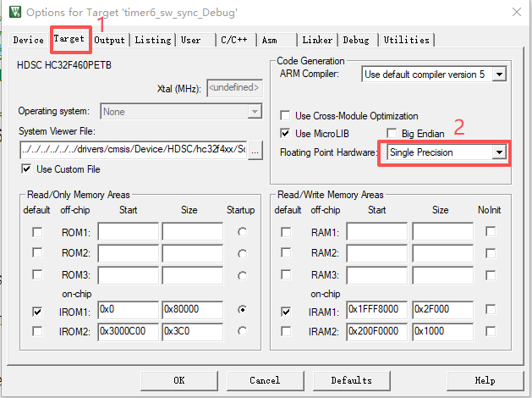Viewport: 532px width, 398px height.
Task: Check the ROM2 default checkbox
Action: [x=37, y=253]
